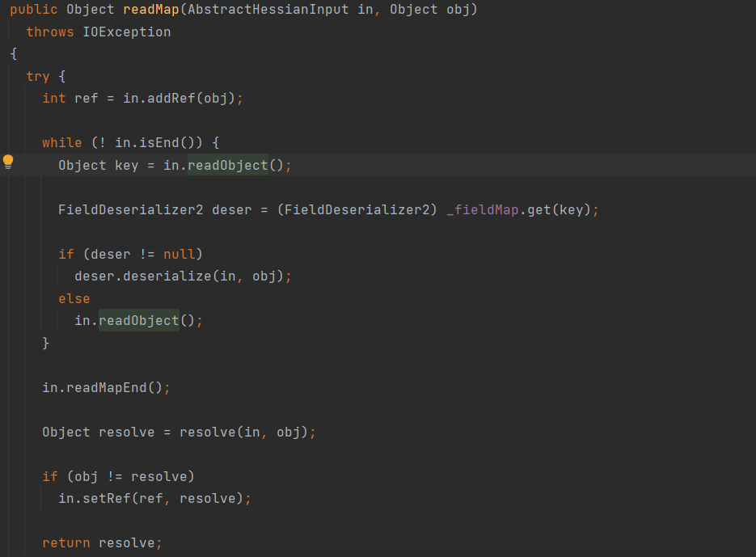
Task: Click the purple _fieldMap field reference
Action: click(482, 209)
